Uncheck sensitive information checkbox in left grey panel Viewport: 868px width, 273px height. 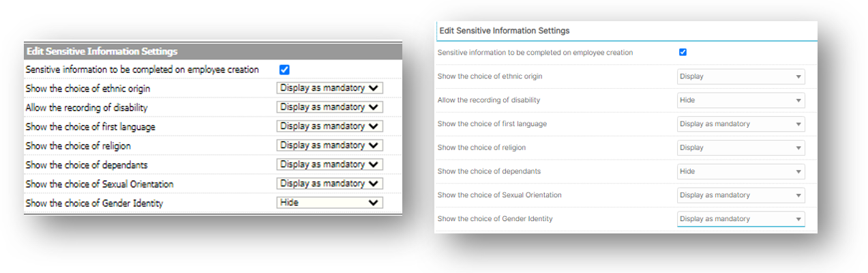(285, 70)
